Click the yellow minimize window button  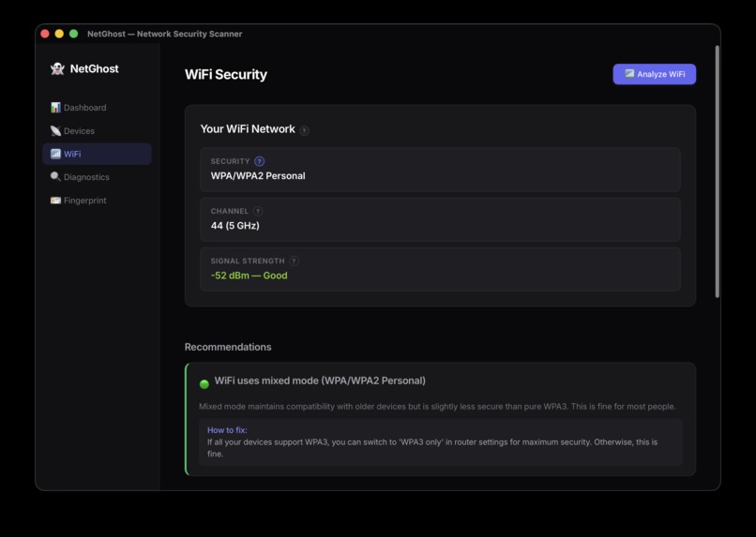[59, 34]
